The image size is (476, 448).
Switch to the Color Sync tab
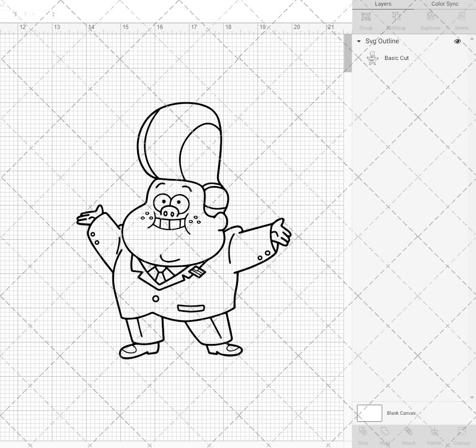click(x=445, y=4)
